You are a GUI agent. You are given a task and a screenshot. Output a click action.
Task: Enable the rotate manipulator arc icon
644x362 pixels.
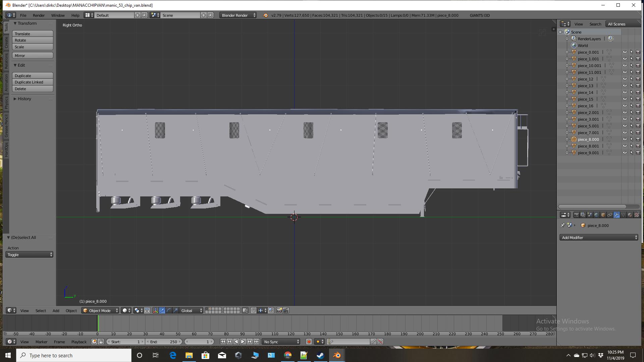[169, 310]
